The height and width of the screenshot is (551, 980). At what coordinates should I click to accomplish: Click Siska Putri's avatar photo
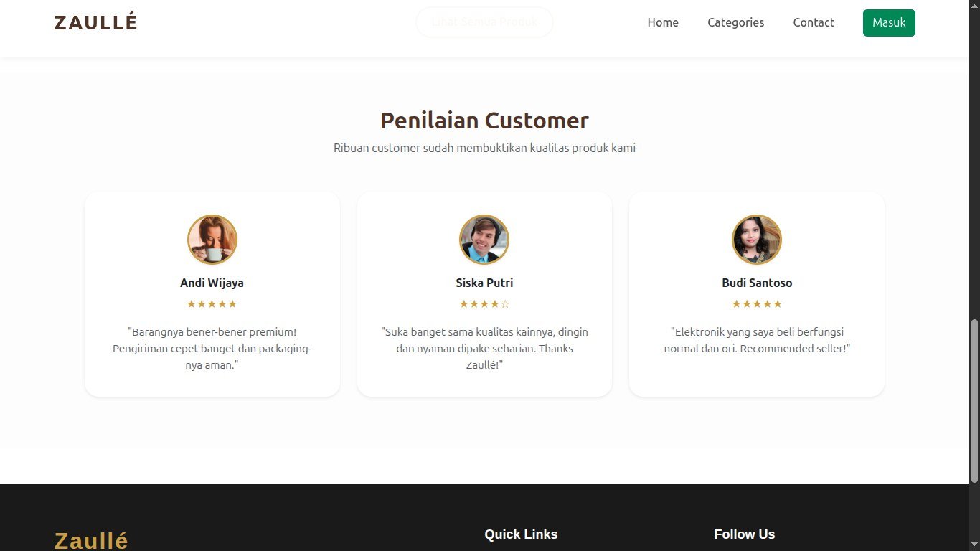484,240
